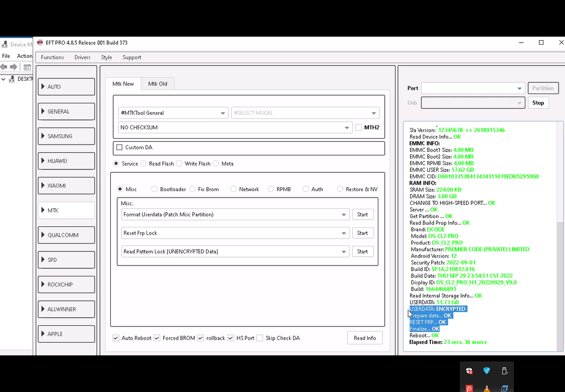The width and height of the screenshot is (565, 392).
Task: Toggle the HS Port checkbox
Action: pyautogui.click(x=231, y=338)
